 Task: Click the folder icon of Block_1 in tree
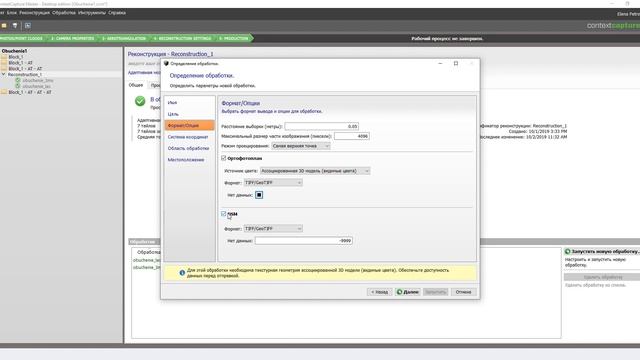(4, 57)
